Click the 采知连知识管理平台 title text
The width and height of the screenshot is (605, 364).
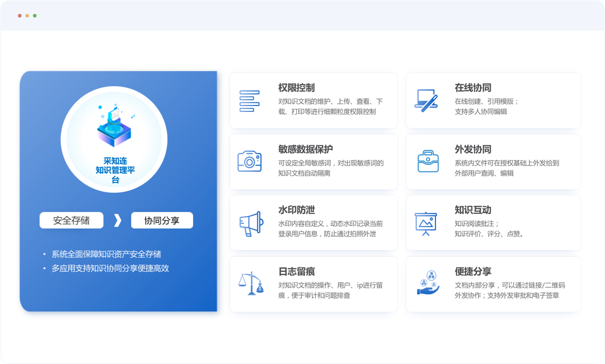click(x=115, y=170)
